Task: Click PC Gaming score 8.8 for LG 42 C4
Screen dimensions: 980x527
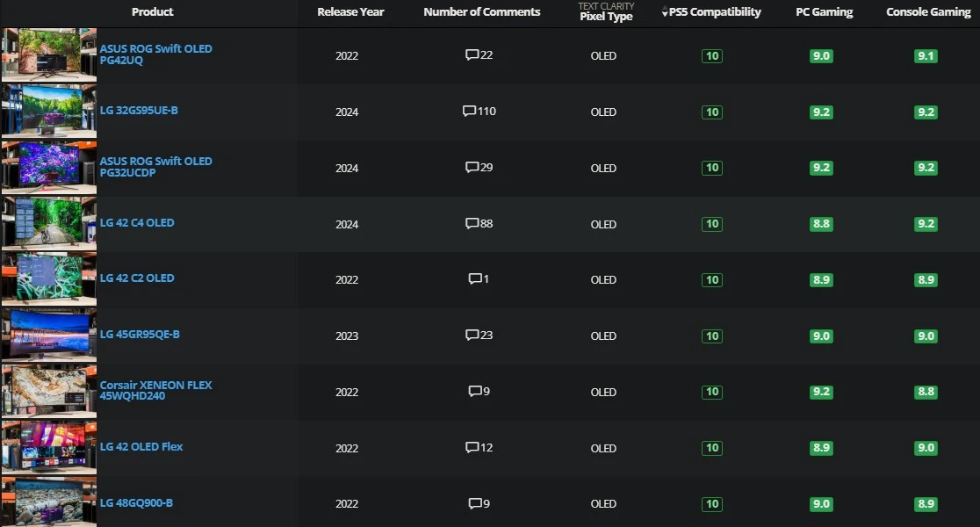Action: (x=821, y=224)
